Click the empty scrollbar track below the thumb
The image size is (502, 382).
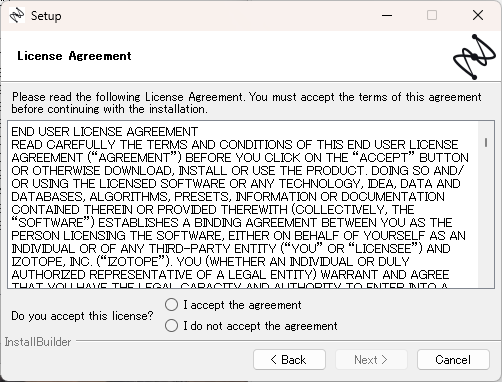pyautogui.click(x=486, y=217)
